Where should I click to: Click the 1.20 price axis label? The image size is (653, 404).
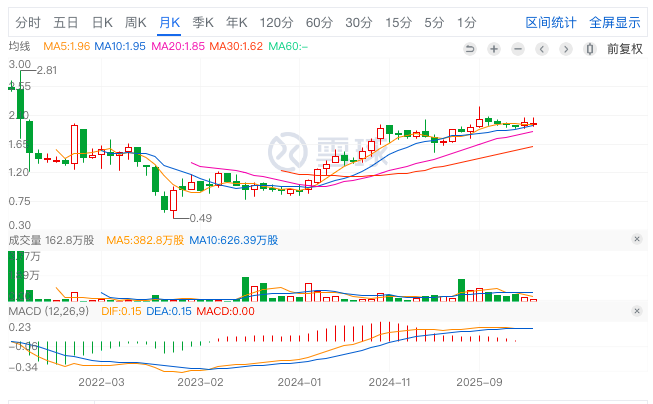[19, 172]
